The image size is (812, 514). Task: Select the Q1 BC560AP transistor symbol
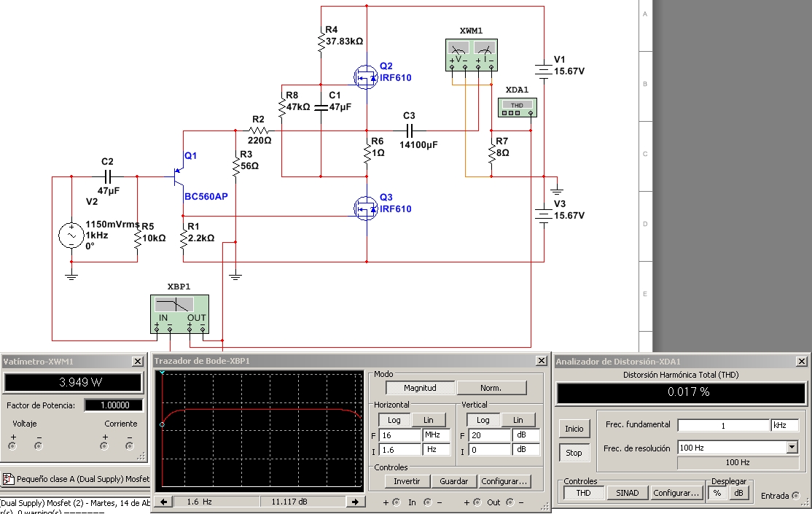pos(178,176)
